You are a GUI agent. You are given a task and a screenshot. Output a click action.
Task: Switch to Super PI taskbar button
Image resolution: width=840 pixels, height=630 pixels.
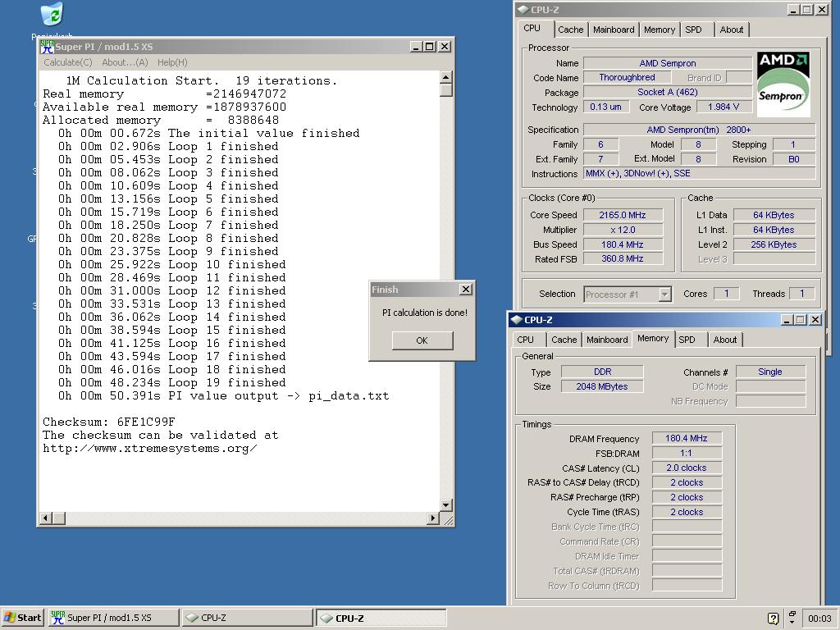[x=113, y=618]
